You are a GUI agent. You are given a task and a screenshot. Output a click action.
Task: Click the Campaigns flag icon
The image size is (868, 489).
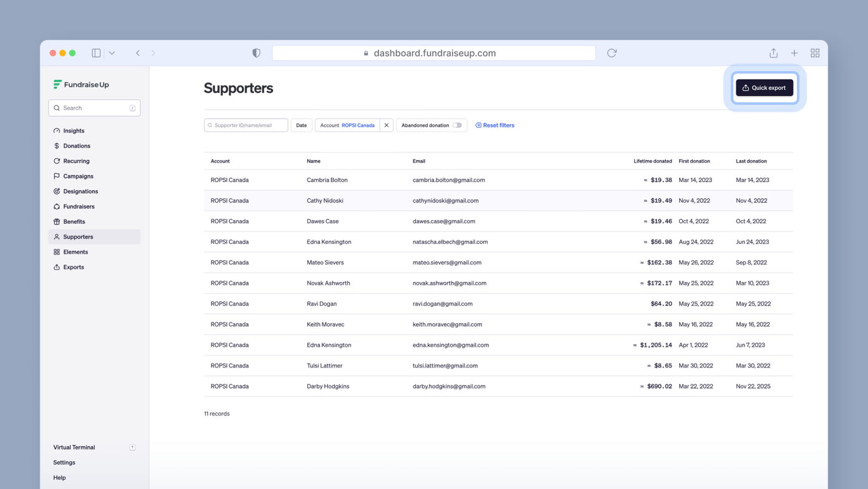(x=57, y=176)
